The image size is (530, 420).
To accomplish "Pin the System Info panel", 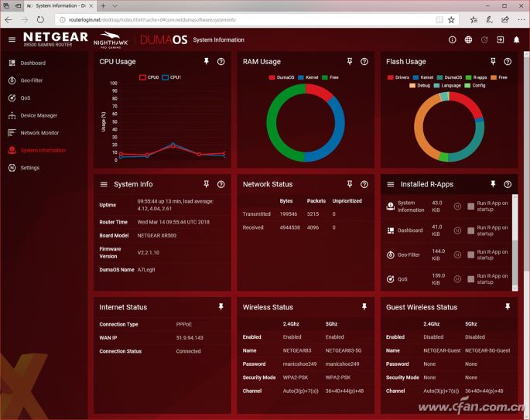I will click(x=206, y=184).
